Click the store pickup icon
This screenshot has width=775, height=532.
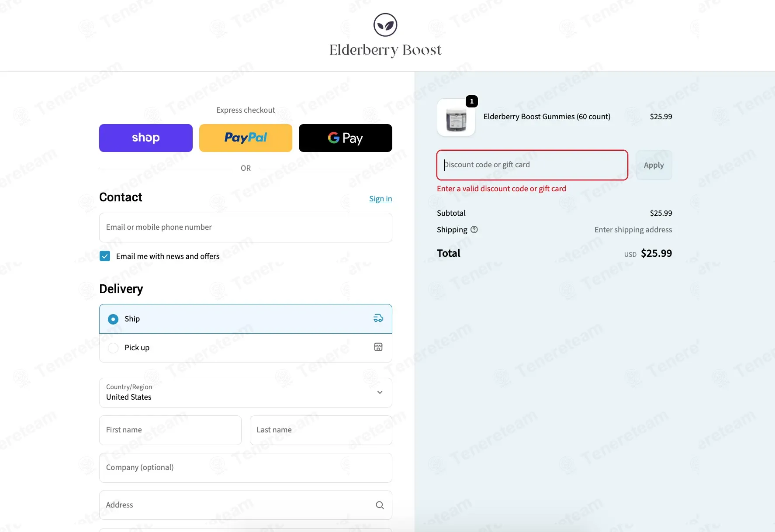(378, 347)
